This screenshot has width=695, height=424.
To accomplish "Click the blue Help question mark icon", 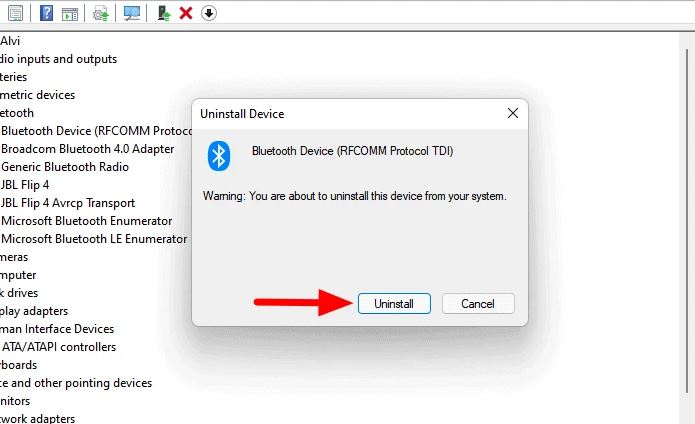I will pyautogui.click(x=47, y=13).
